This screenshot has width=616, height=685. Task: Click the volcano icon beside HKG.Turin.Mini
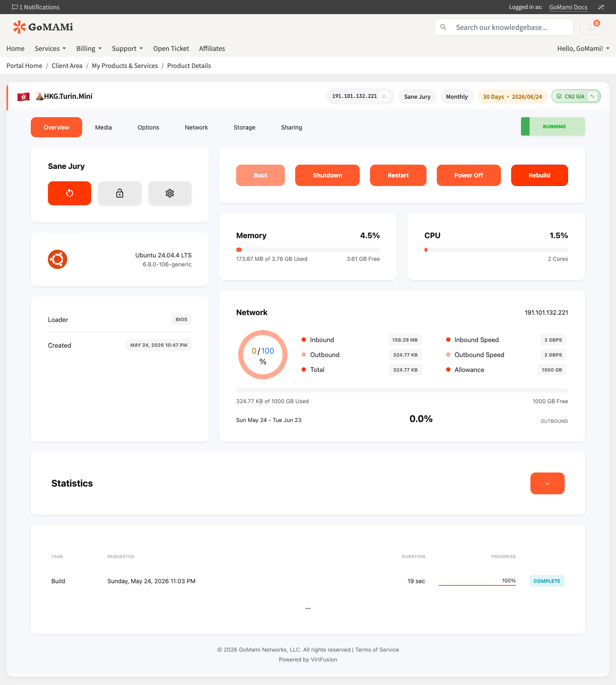[x=39, y=96]
